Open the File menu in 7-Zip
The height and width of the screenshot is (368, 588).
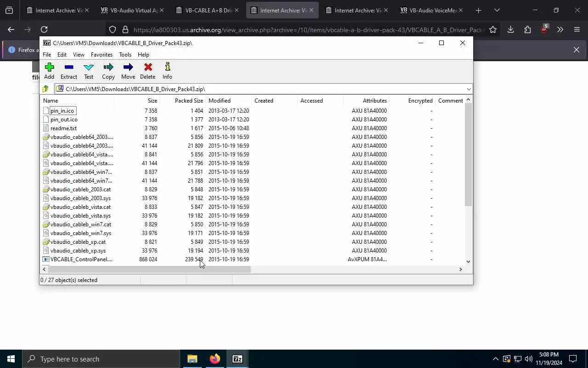tap(47, 54)
